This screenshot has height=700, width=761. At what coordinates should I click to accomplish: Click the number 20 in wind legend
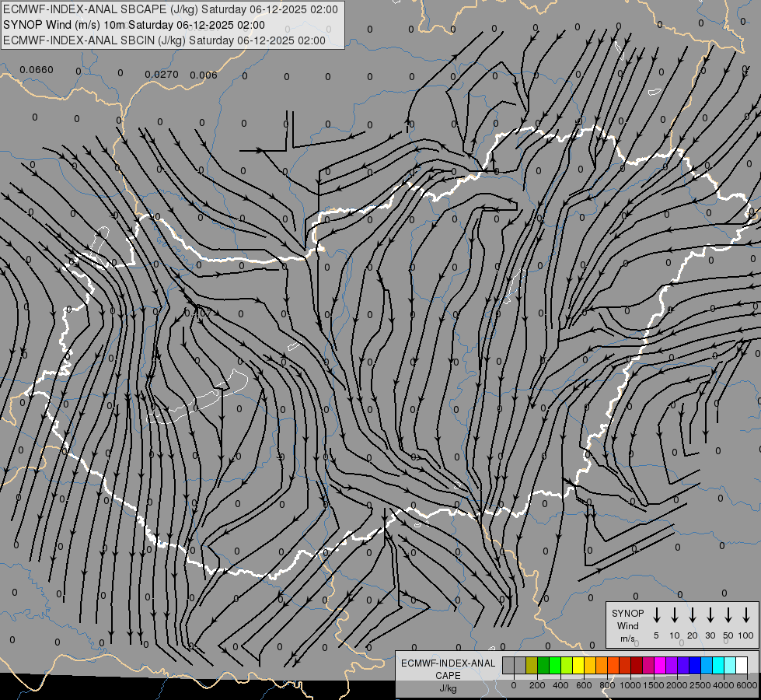tap(693, 635)
